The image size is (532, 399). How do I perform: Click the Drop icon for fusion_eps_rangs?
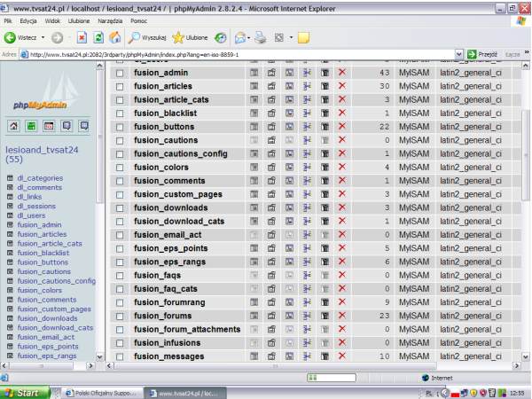(x=342, y=262)
